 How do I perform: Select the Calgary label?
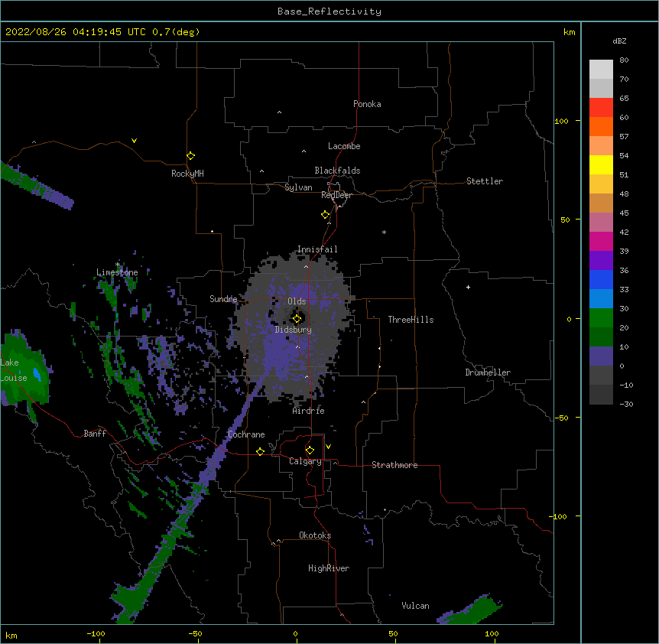point(305,461)
